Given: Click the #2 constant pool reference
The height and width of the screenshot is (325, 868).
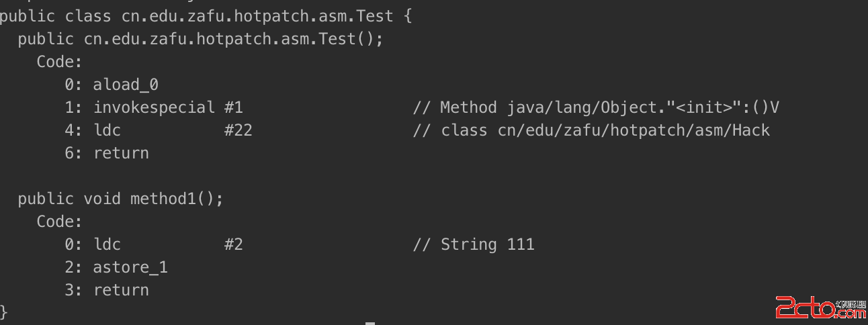Looking at the screenshot, I should click(233, 244).
